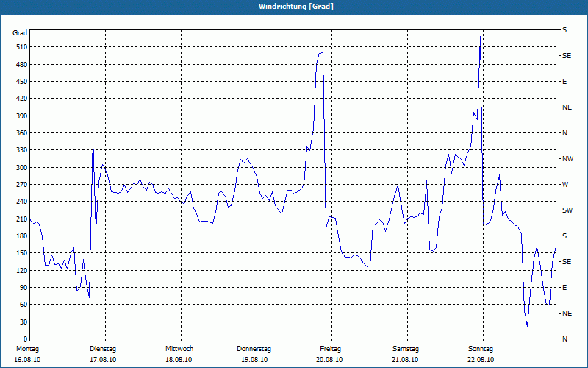Click the "Freitag" day label

click(330, 349)
